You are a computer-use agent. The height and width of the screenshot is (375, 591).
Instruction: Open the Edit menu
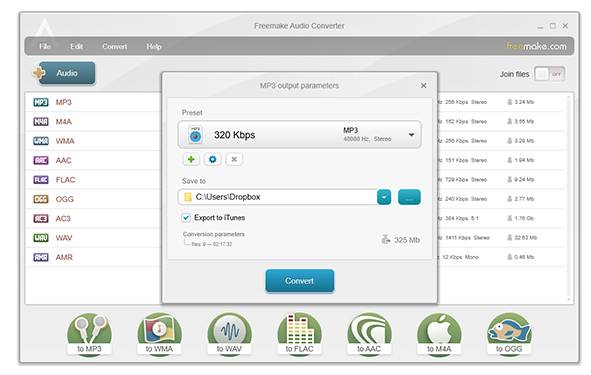tap(77, 46)
